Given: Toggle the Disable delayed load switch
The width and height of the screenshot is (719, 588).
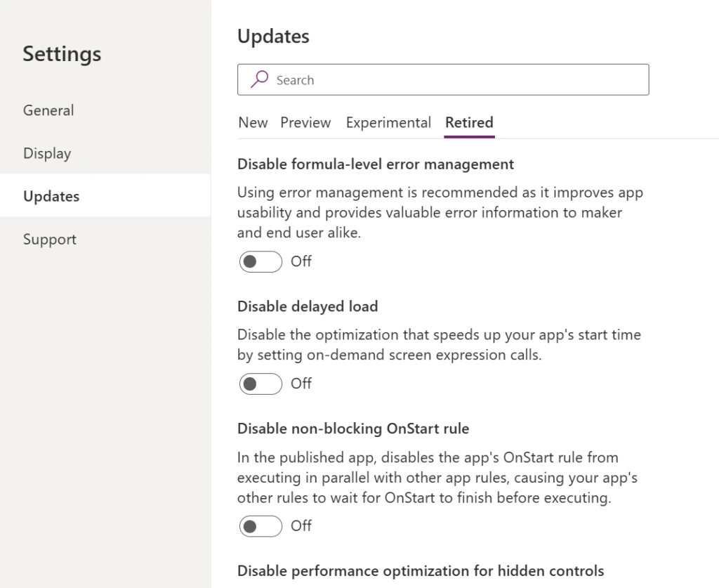Looking at the screenshot, I should [260, 384].
